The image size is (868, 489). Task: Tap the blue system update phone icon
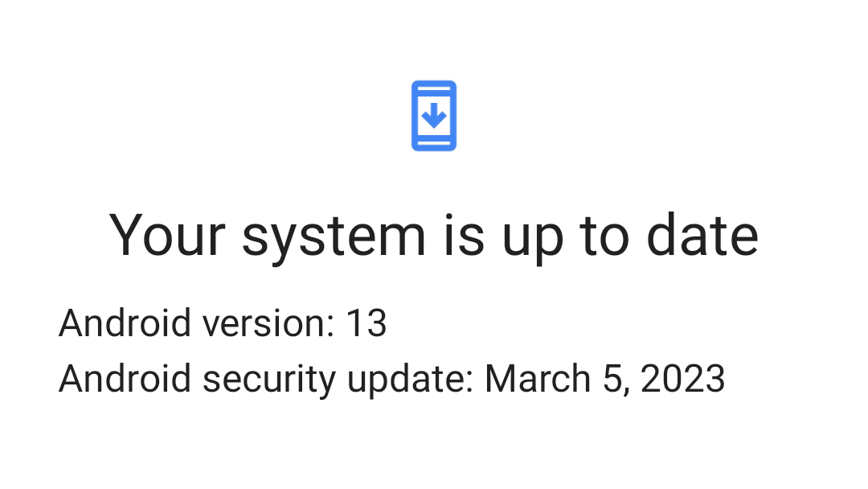click(434, 115)
